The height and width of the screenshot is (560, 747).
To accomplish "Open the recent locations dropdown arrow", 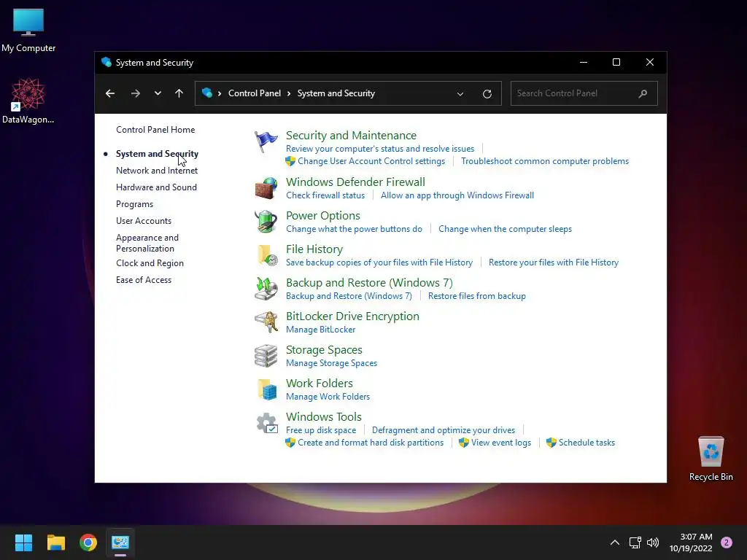I will (x=158, y=93).
